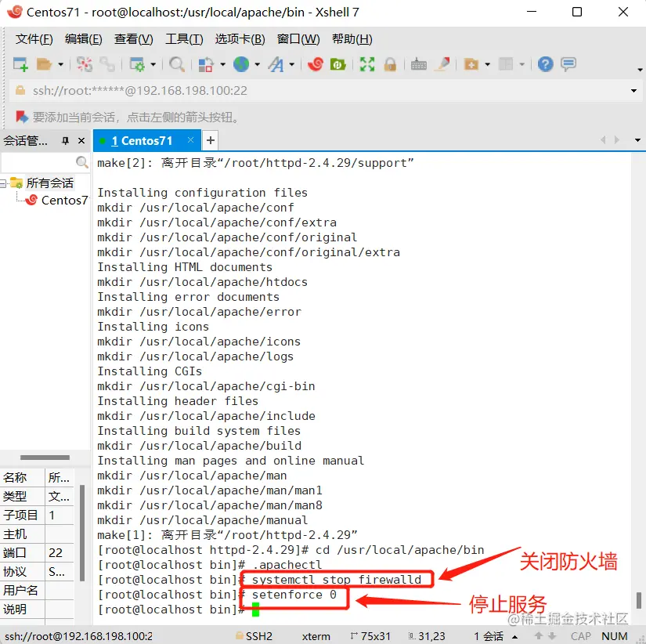
Task: Click the session search magnifier icon
Action: 82,162
